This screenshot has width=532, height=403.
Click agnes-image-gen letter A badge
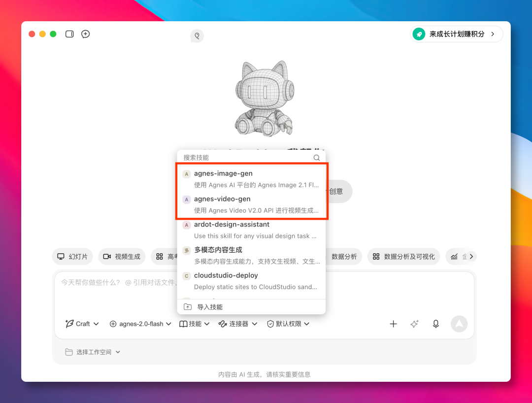[186, 174]
